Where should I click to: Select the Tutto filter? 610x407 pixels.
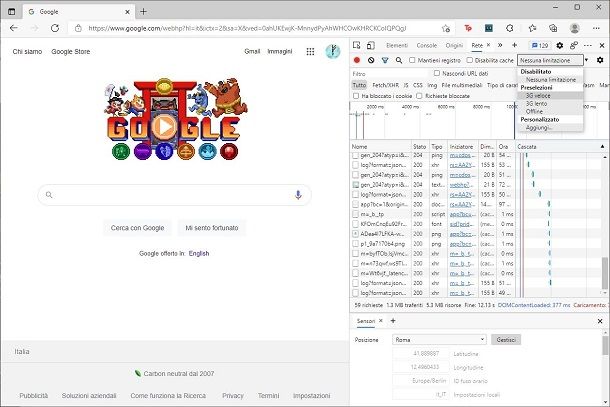coord(359,85)
